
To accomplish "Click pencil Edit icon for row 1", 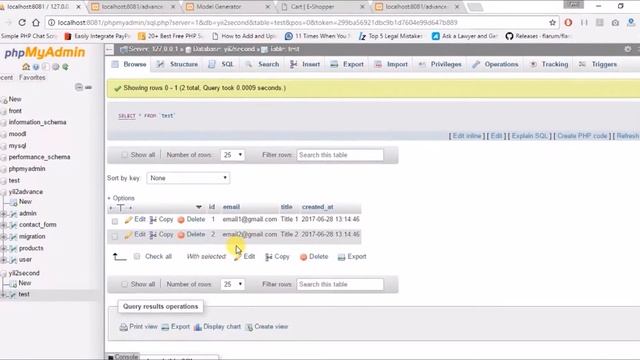I will click(128, 220).
